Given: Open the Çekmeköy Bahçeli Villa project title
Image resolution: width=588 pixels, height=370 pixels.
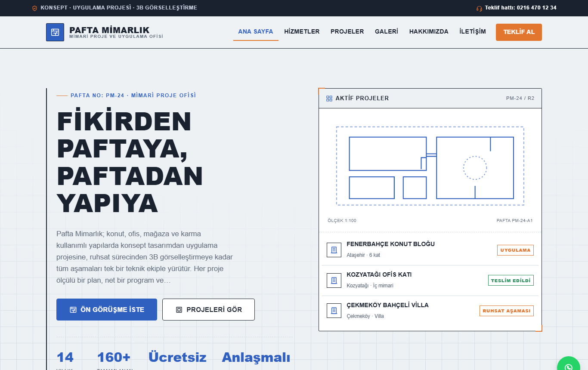Looking at the screenshot, I should (x=387, y=305).
